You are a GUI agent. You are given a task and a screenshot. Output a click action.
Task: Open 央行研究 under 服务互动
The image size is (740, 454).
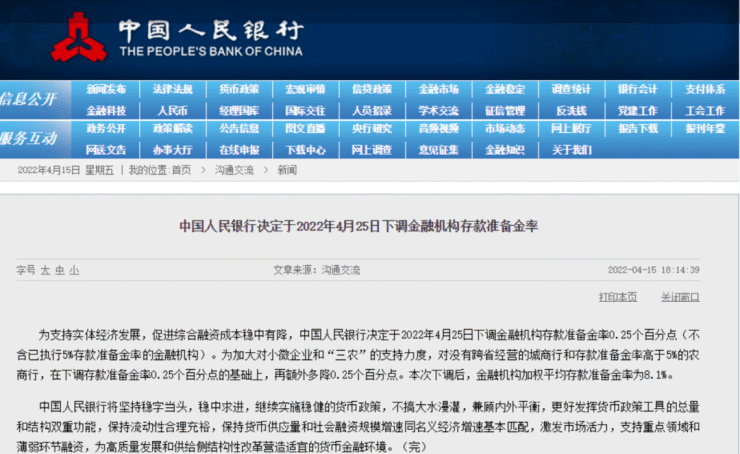tap(372, 128)
